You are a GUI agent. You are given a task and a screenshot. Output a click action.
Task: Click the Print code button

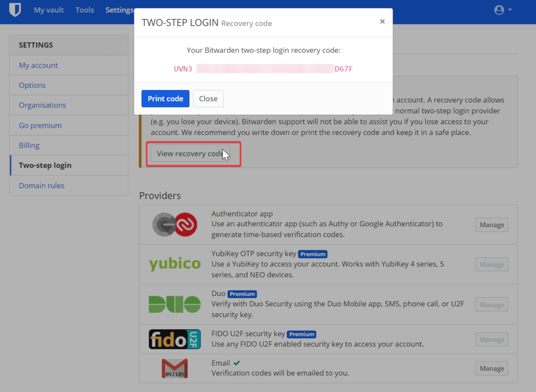click(165, 99)
